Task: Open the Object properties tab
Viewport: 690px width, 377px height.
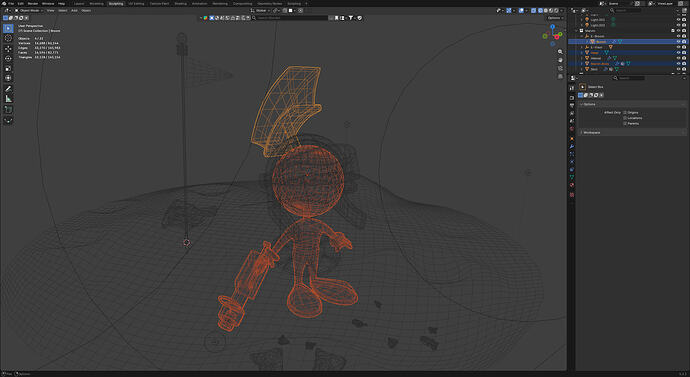Action: click(572, 139)
